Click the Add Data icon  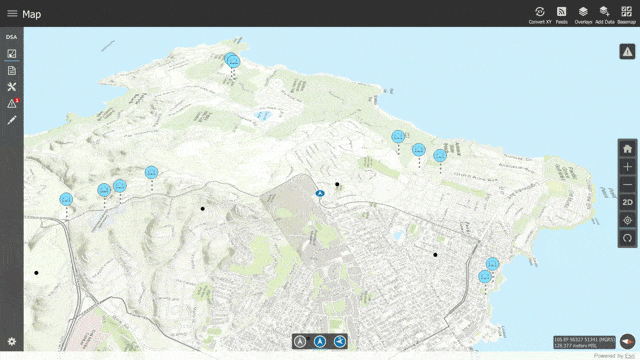pyautogui.click(x=604, y=15)
